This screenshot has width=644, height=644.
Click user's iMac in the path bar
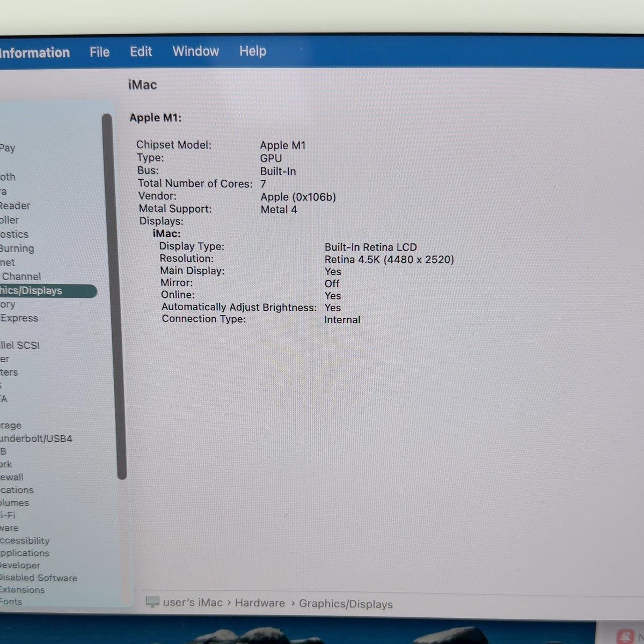pos(193,602)
